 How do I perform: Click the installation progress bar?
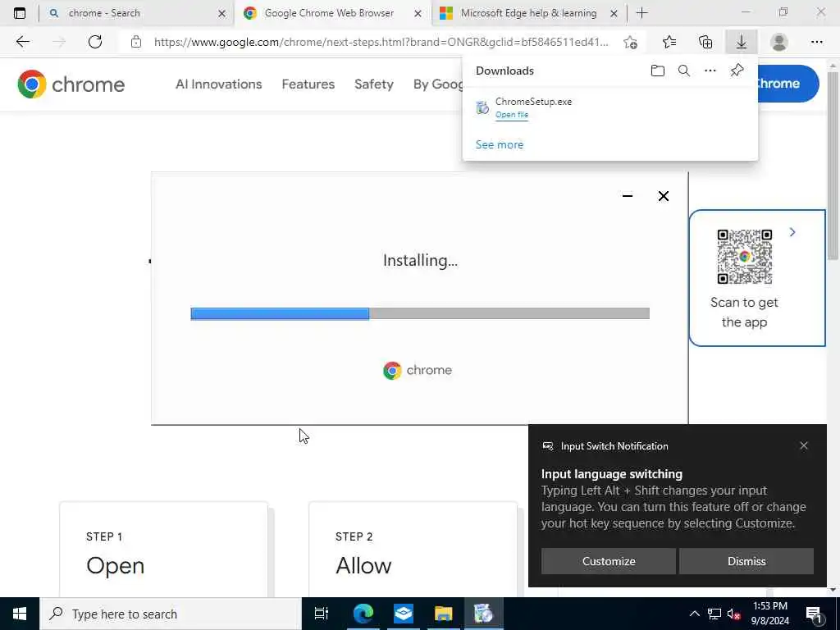coord(420,313)
